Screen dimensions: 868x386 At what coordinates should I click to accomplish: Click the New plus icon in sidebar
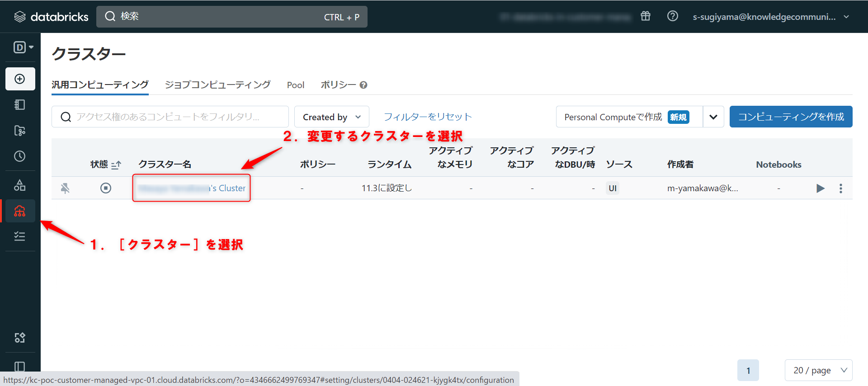pyautogui.click(x=20, y=79)
